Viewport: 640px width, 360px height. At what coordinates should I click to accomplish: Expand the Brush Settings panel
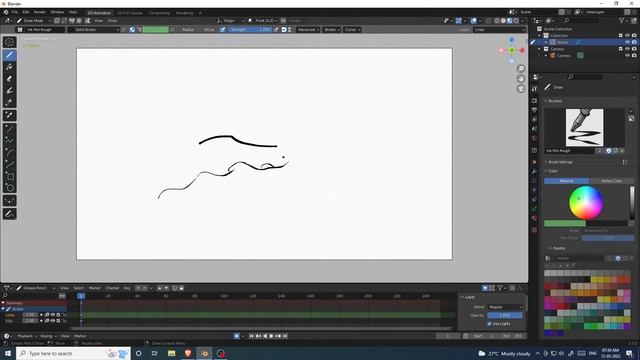(560, 162)
